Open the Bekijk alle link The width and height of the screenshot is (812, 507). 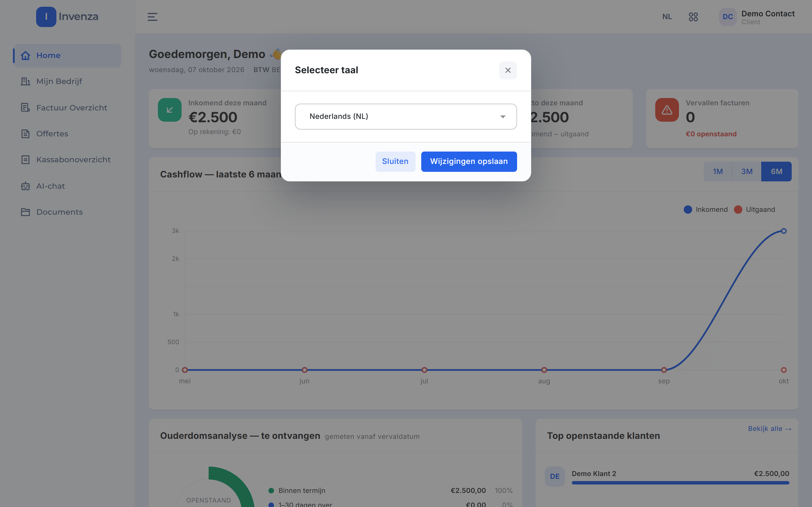(769, 429)
